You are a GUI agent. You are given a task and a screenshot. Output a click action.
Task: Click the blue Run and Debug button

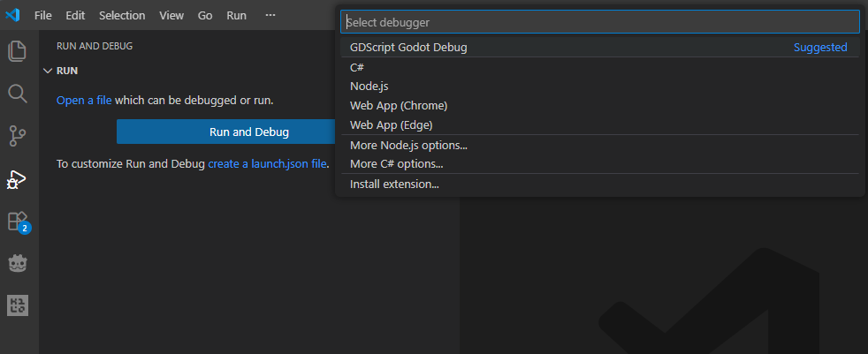[x=248, y=132]
